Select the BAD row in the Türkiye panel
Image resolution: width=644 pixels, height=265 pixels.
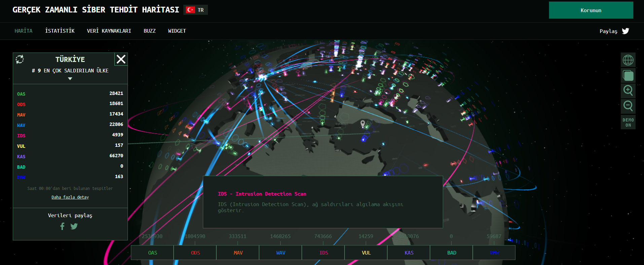click(x=70, y=167)
